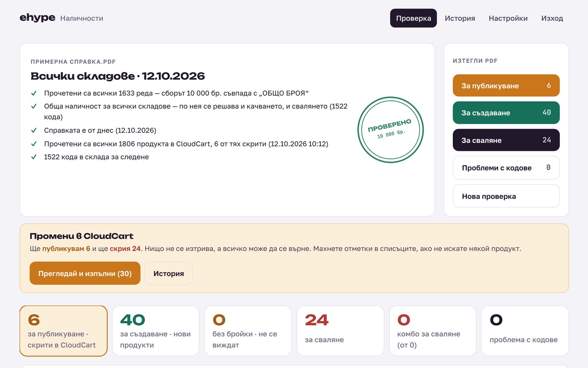Start a Нова проверка
Viewport: 588px width, 368px height.
[506, 196]
